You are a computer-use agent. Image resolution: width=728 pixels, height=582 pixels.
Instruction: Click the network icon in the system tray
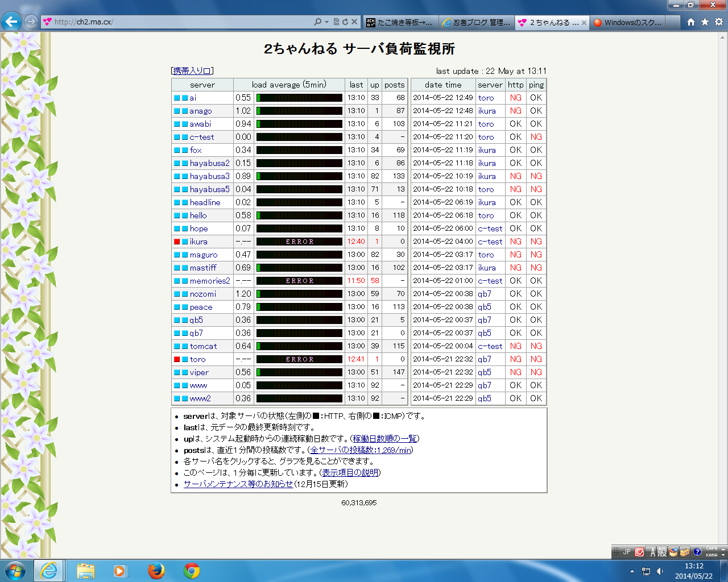pyautogui.click(x=646, y=571)
